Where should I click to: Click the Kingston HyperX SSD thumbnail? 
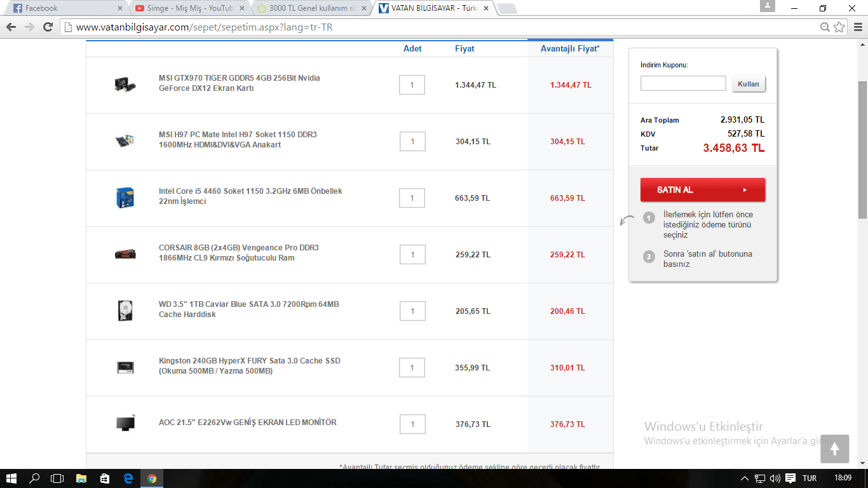pos(125,367)
